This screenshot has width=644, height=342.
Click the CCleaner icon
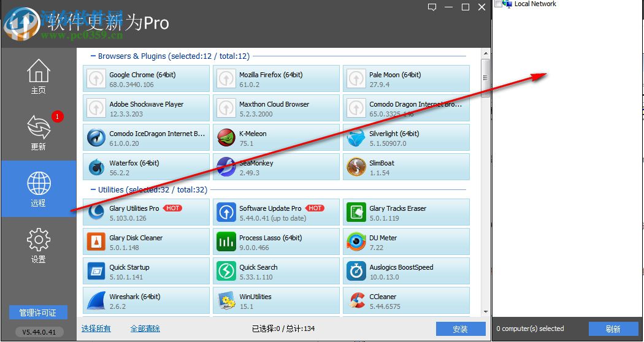coord(356,301)
